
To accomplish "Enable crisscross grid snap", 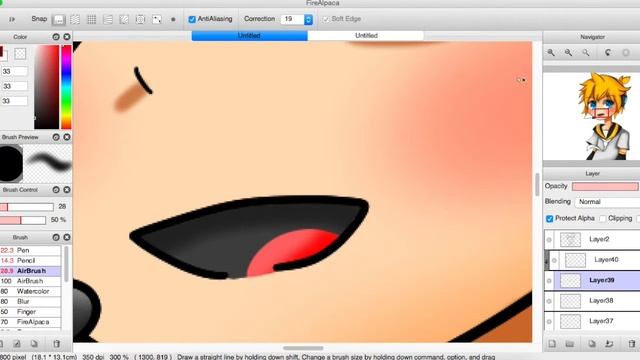I will (x=91, y=19).
